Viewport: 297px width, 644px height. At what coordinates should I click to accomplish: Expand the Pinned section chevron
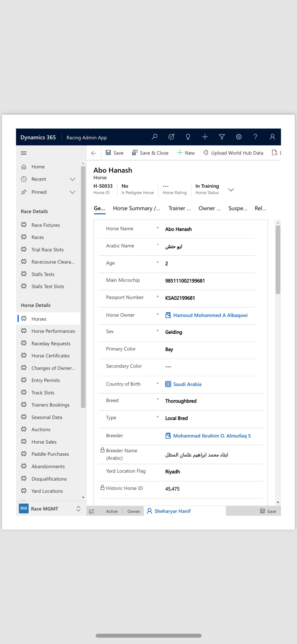pos(72,192)
